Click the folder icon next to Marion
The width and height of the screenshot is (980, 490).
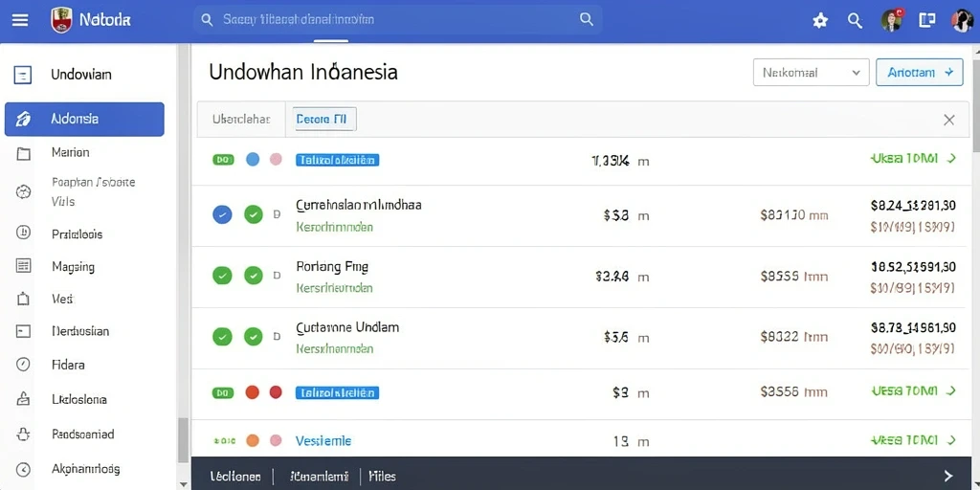click(x=23, y=153)
